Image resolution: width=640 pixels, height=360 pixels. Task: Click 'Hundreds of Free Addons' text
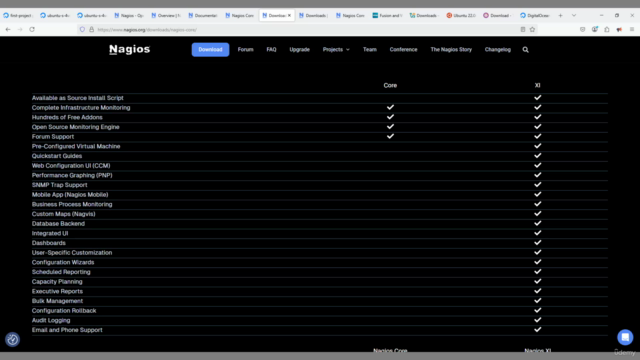click(67, 117)
